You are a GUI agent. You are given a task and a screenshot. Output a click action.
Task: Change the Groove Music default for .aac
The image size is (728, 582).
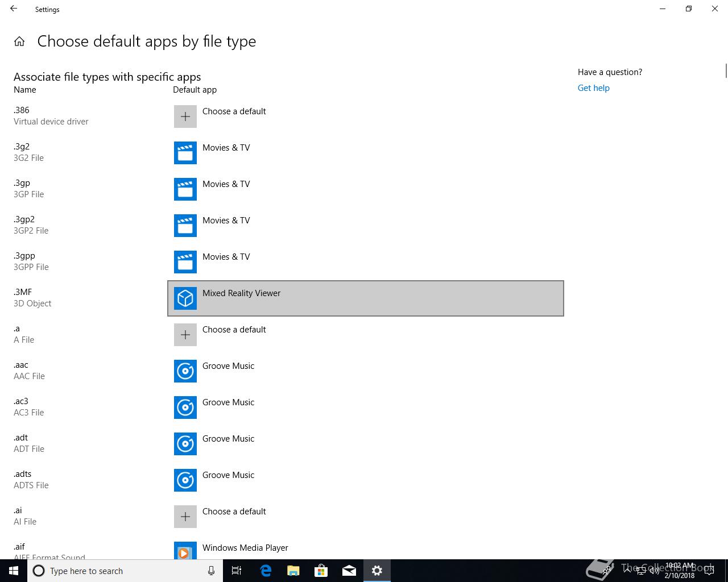coord(366,371)
